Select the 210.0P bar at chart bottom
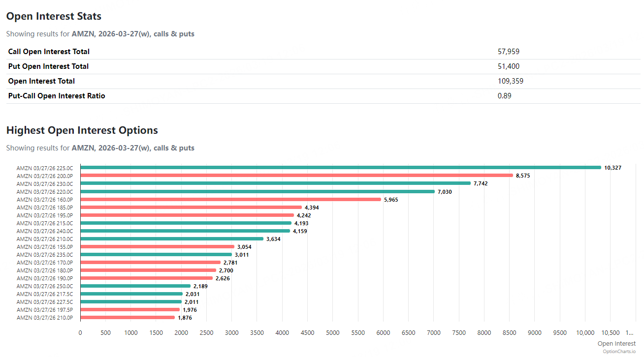The height and width of the screenshot is (357, 644). (128, 318)
